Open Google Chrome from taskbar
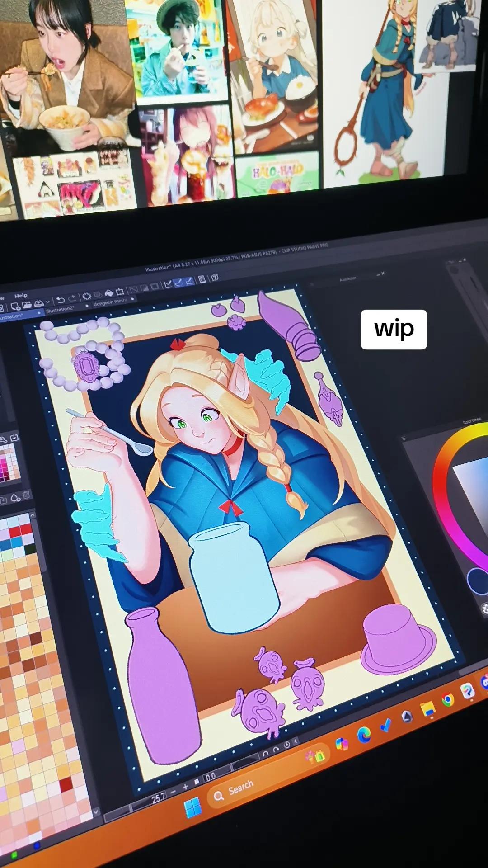This screenshot has height=868, width=488. coord(448,700)
